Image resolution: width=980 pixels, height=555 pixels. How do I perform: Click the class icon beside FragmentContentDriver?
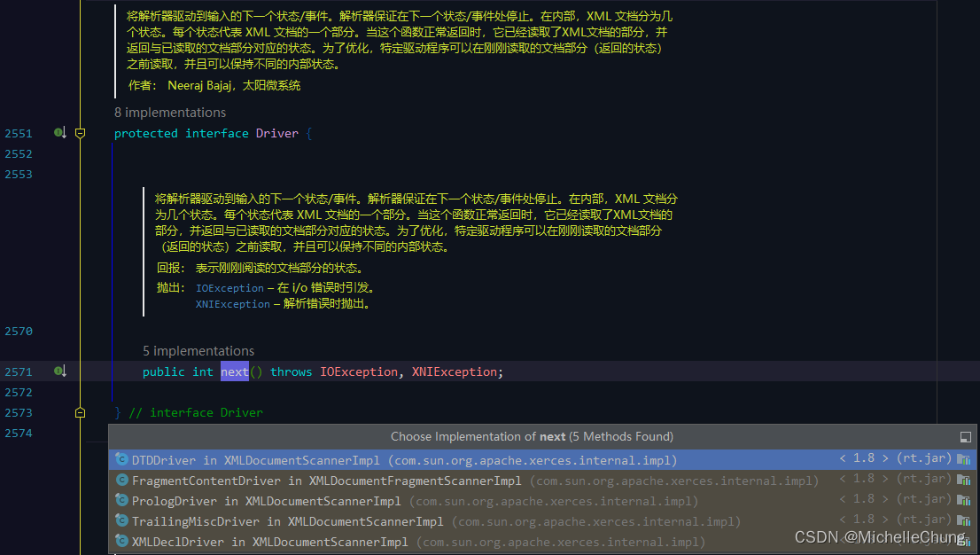click(121, 481)
